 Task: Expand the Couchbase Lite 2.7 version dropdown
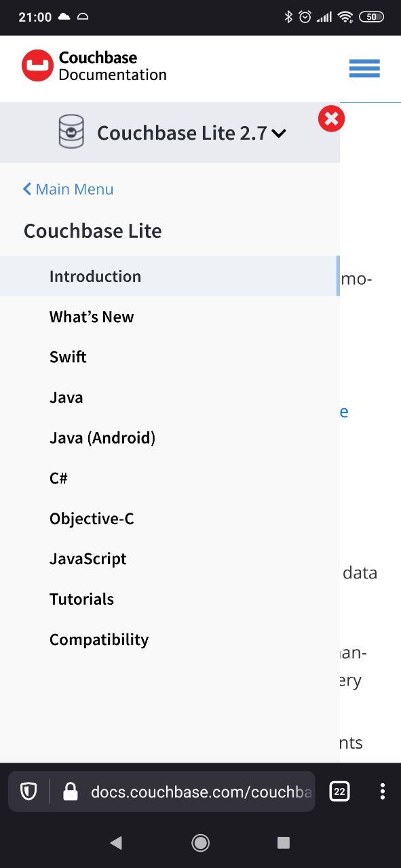[x=192, y=133]
